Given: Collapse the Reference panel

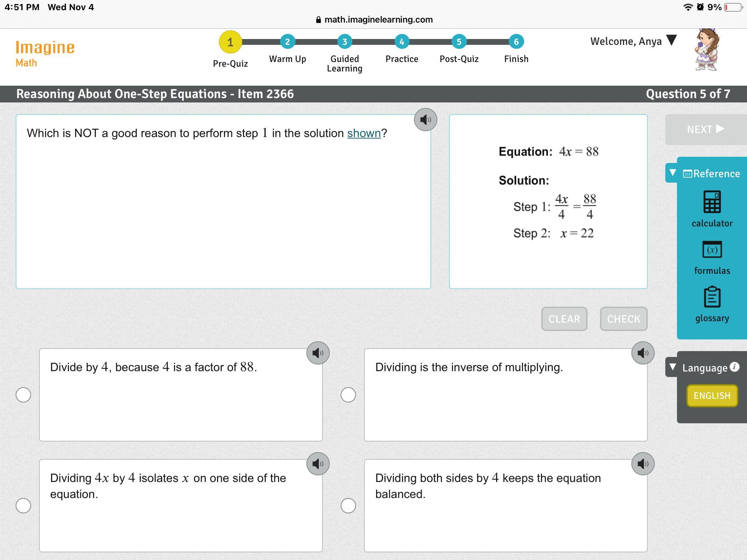Looking at the screenshot, I should (673, 172).
